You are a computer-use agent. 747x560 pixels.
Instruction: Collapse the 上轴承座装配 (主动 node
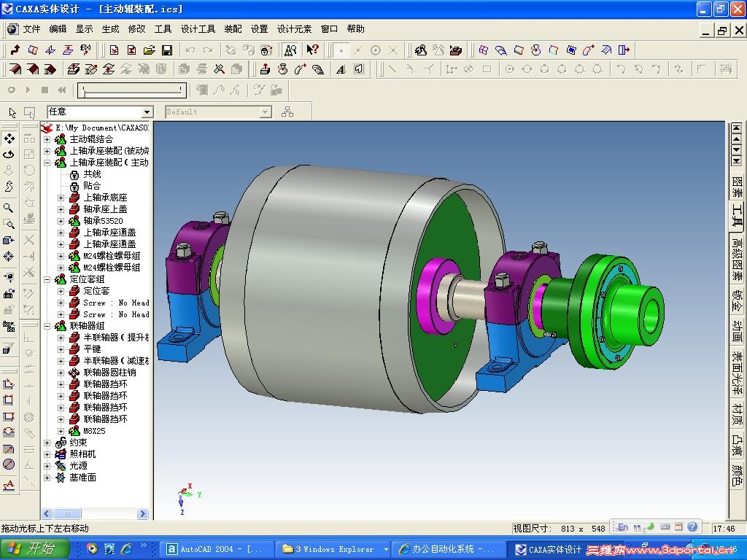coord(47,163)
